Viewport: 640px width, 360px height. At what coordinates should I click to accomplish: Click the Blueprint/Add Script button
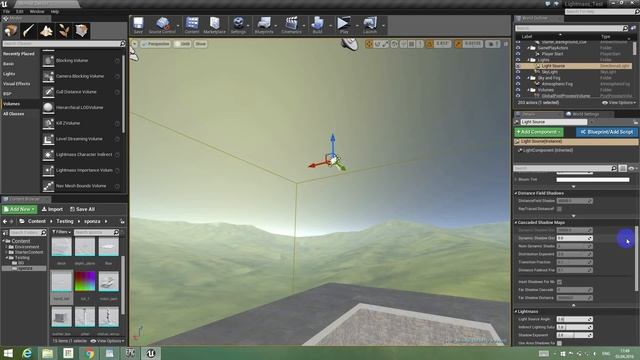click(x=607, y=132)
